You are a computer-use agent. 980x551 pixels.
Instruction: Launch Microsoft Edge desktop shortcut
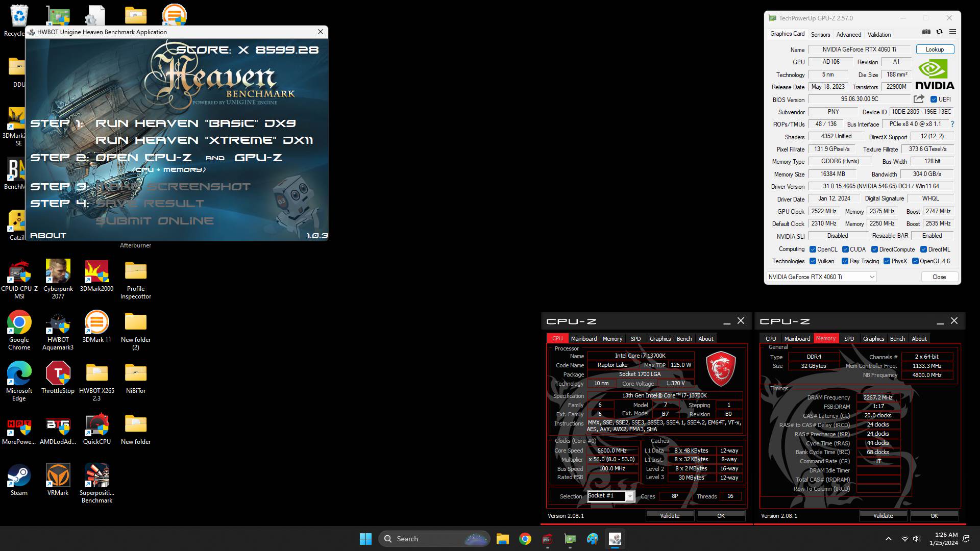pos(19,381)
